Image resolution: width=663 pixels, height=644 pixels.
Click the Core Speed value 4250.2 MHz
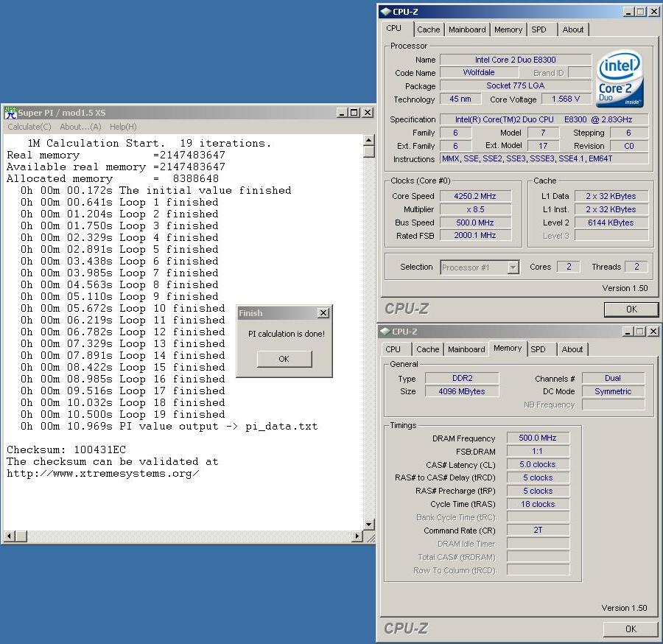coord(475,196)
